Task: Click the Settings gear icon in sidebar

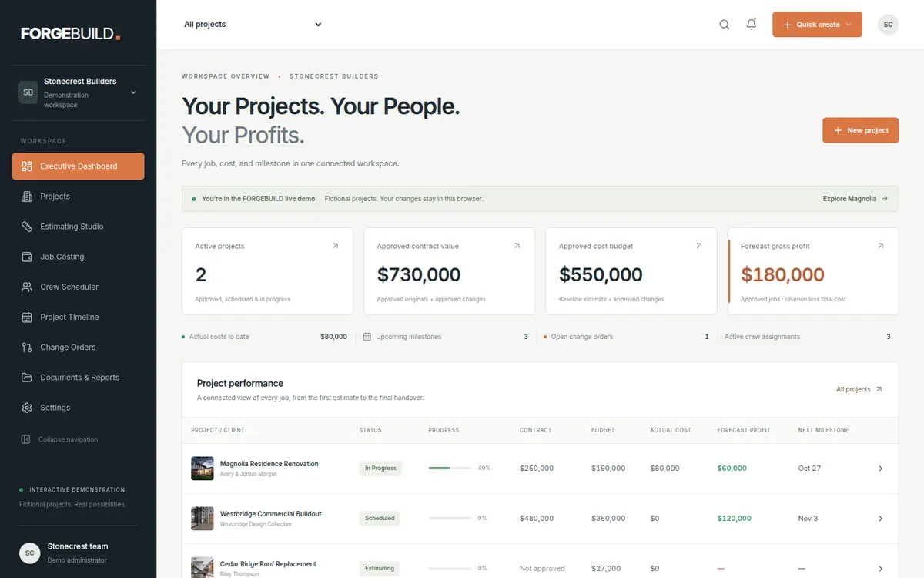Action: coord(27,408)
